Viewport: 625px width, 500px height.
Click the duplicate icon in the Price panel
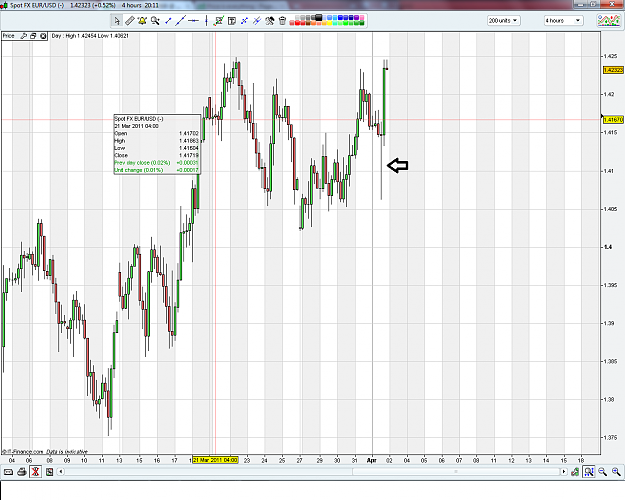pyautogui.click(x=33, y=36)
